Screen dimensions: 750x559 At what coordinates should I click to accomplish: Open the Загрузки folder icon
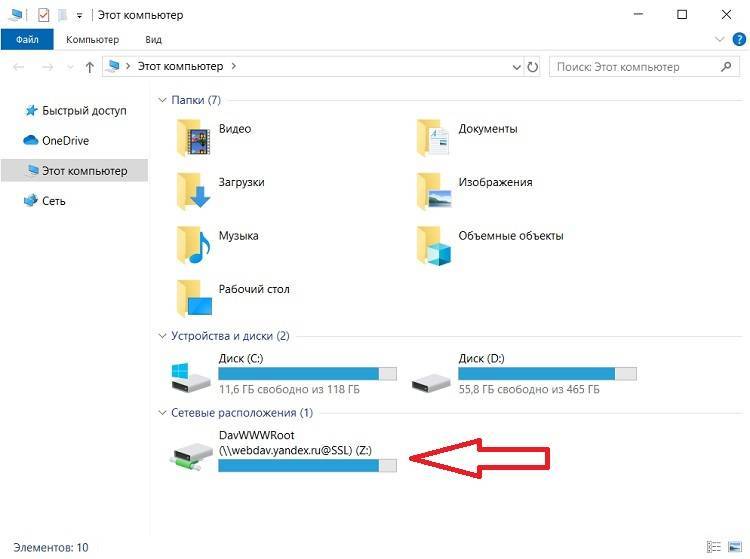click(193, 191)
